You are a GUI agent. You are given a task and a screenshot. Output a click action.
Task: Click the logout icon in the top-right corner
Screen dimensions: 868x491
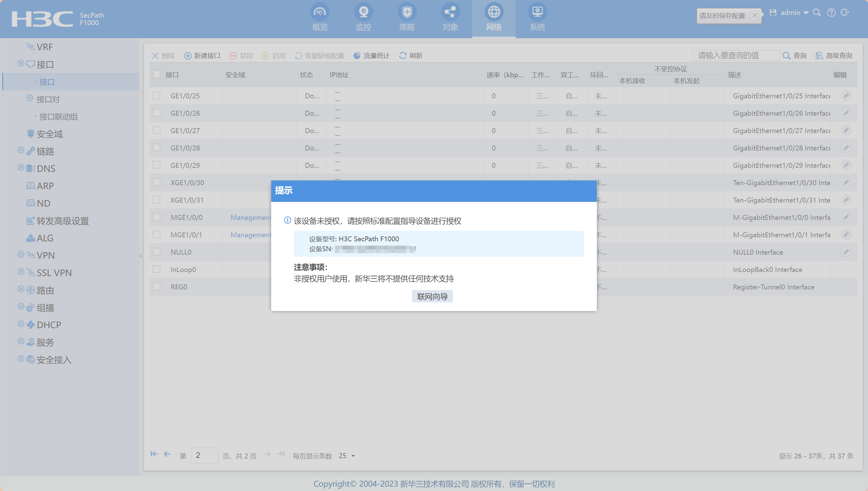pyautogui.click(x=845, y=13)
